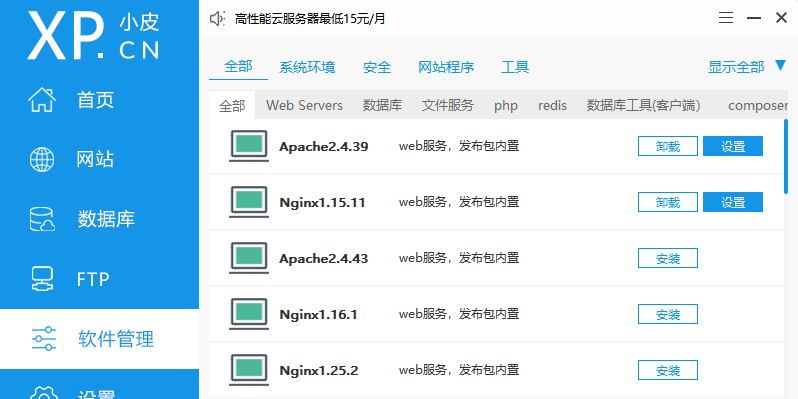
Task: Click the speaker announcement icon
Action: pos(217,19)
